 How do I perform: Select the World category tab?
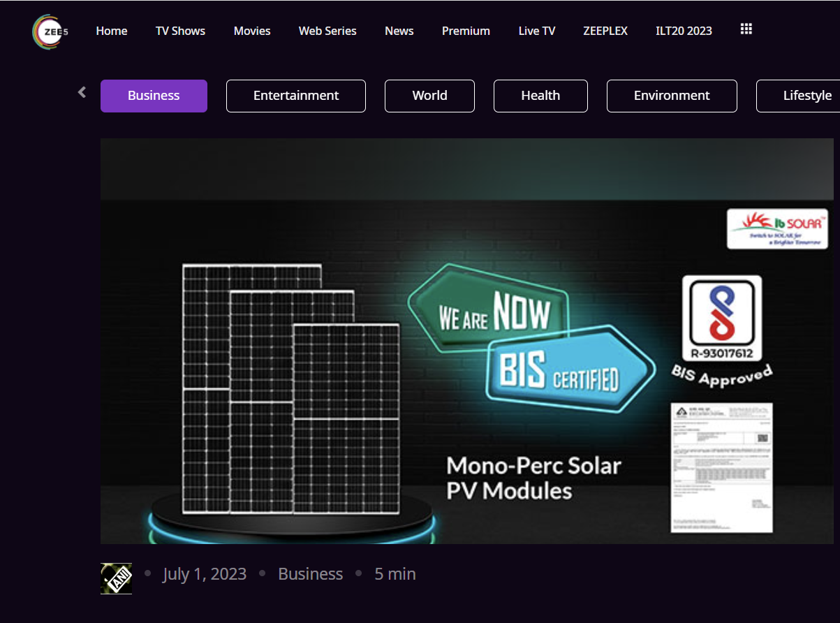point(429,96)
